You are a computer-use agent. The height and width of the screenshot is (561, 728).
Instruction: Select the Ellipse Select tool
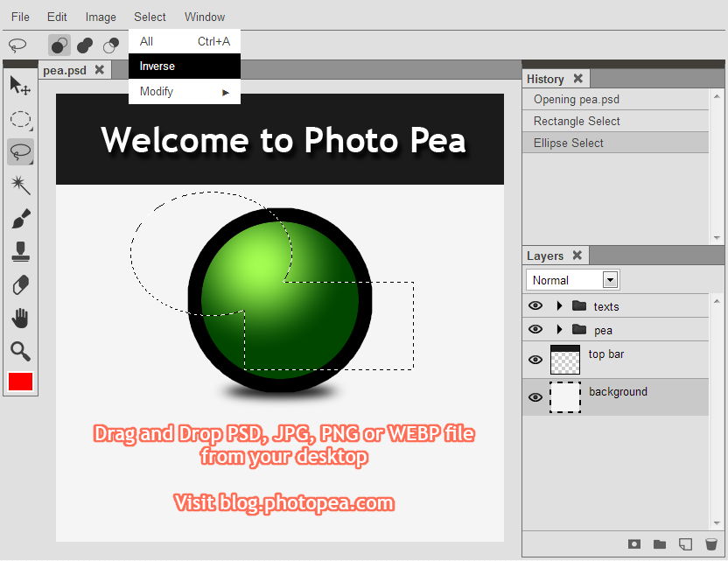pos(20,119)
